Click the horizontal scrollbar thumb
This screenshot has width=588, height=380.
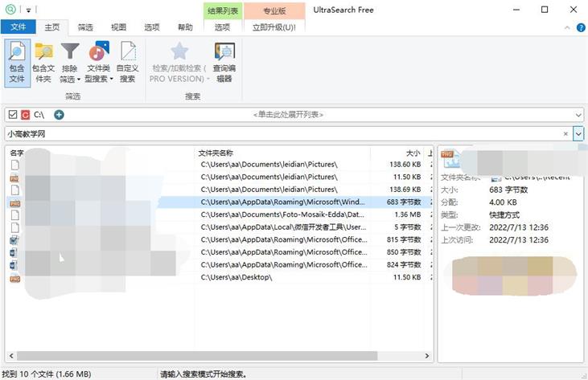pyautogui.click(x=197, y=356)
